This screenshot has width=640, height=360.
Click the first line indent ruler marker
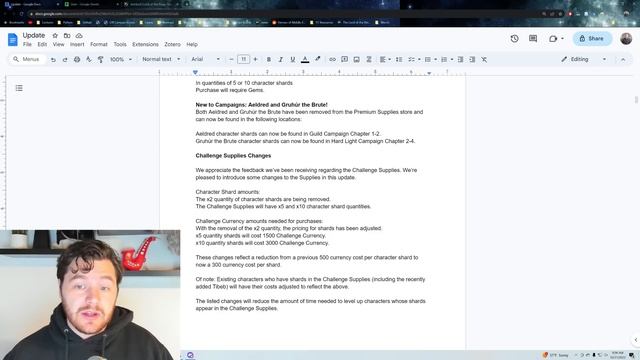click(196, 71)
